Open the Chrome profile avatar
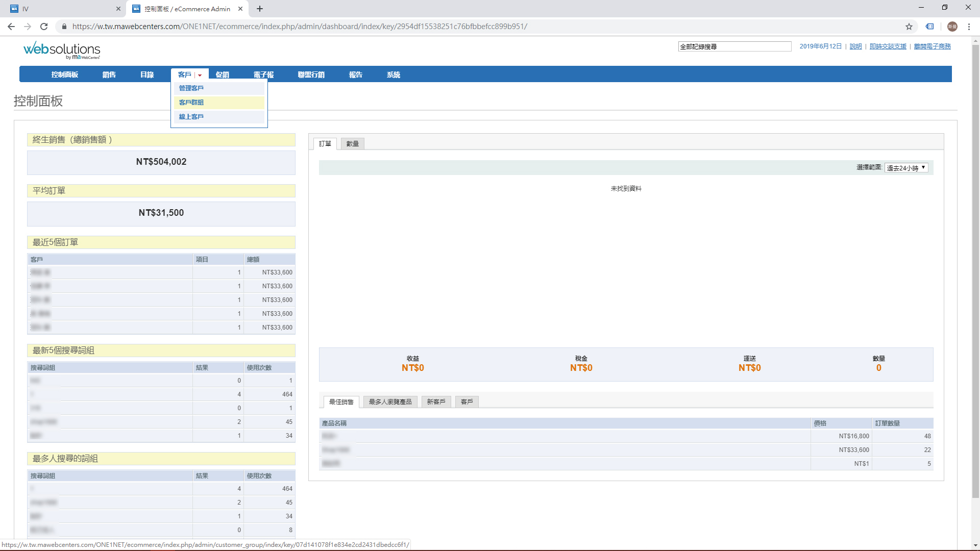This screenshot has width=980, height=551. (952, 27)
